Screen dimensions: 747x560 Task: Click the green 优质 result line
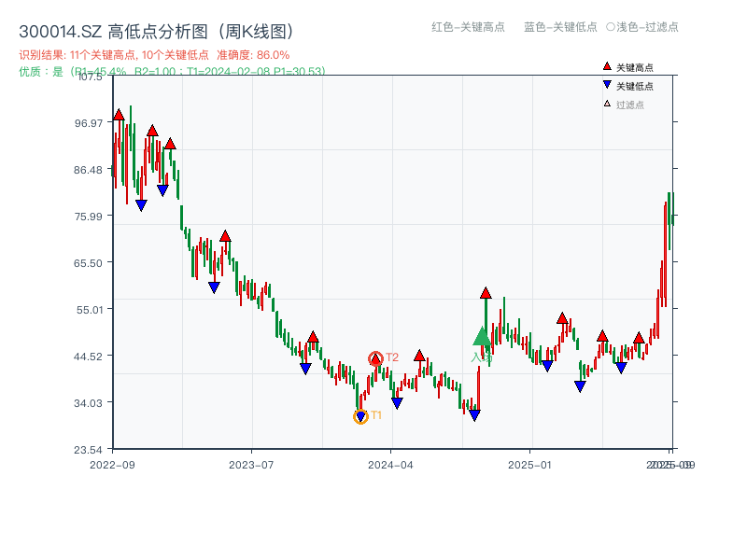(172, 72)
